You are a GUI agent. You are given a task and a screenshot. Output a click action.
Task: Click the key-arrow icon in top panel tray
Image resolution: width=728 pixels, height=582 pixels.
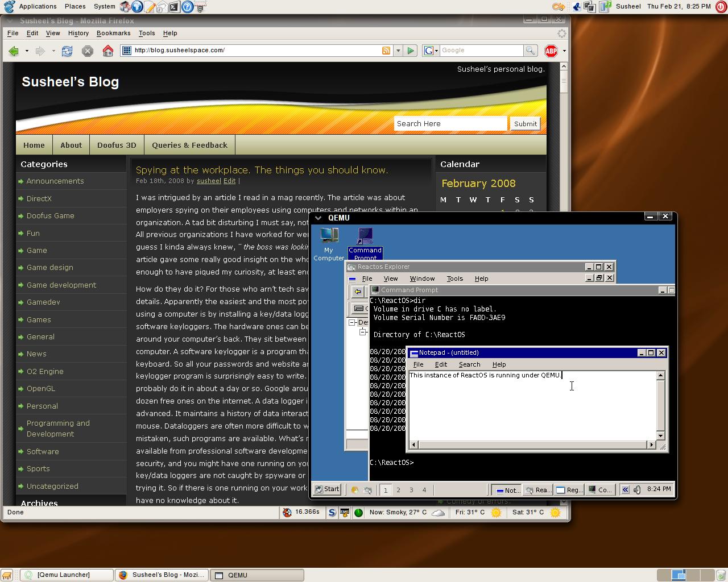click(558, 7)
